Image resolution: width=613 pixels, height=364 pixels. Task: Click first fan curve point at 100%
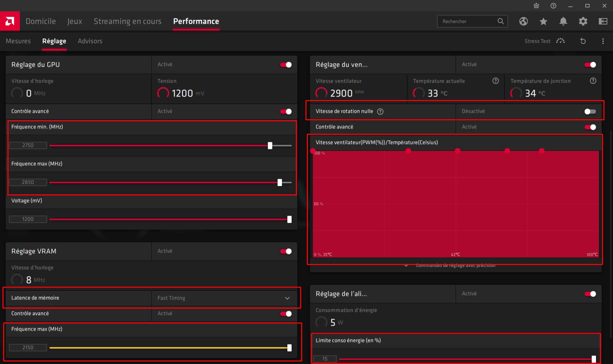313,151
